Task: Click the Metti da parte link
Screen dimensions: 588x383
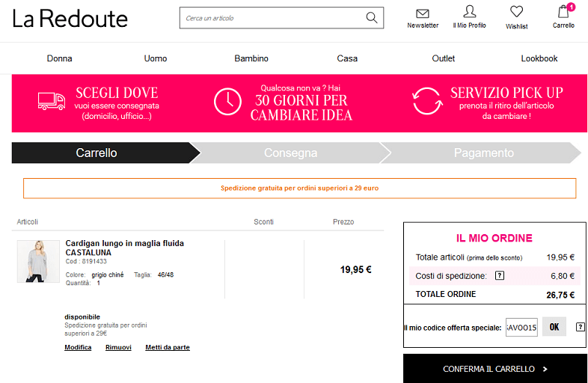Action: point(168,347)
